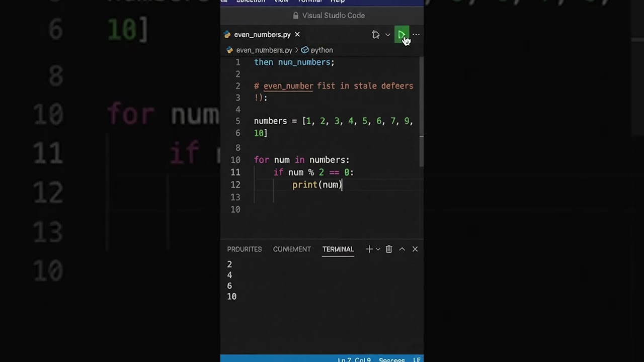Click the even_number comment line

coord(334,86)
